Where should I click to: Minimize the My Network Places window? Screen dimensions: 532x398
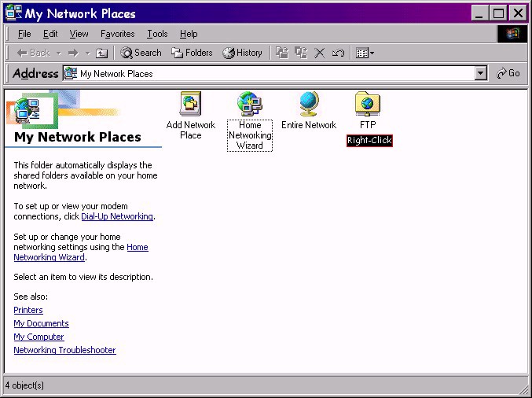click(x=479, y=13)
